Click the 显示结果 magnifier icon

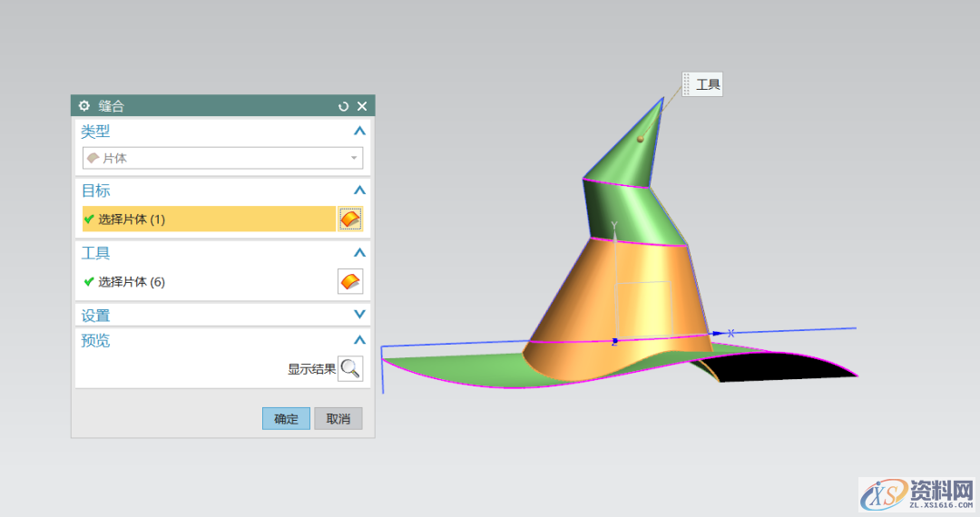point(350,368)
